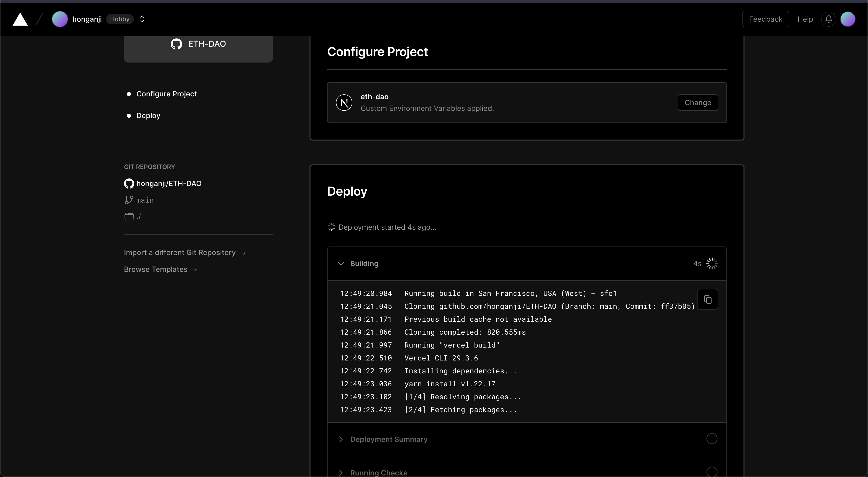Click the root directory folder icon
Viewport: 868px width, 477px height.
(129, 217)
